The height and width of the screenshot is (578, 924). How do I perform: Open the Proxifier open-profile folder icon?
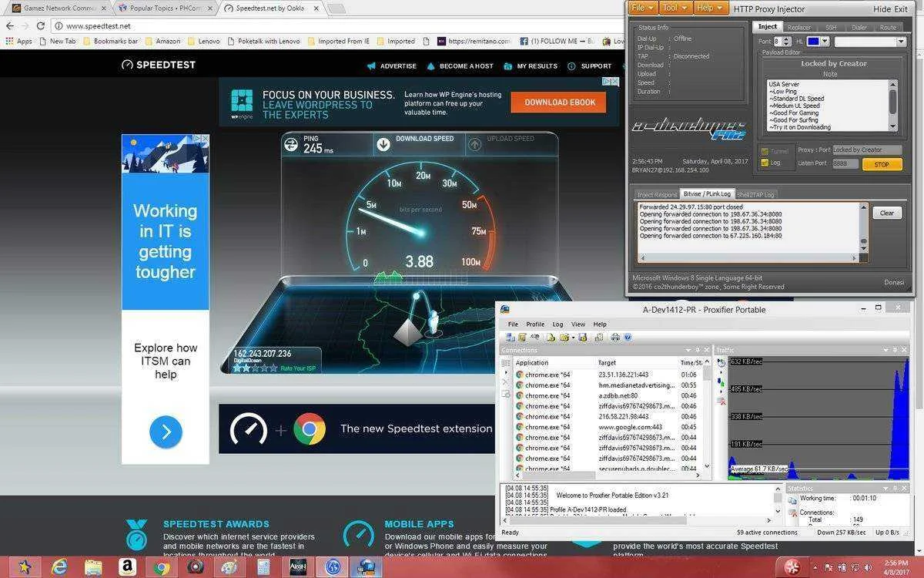tap(564, 337)
